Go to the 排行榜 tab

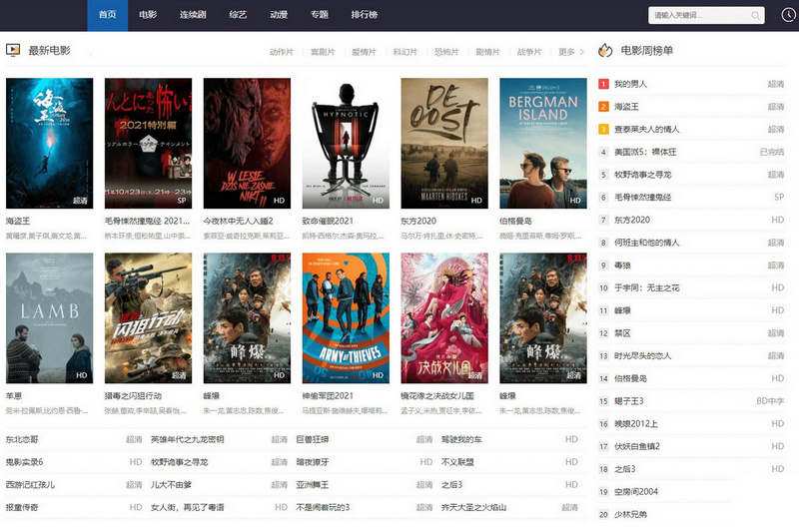pos(365,15)
